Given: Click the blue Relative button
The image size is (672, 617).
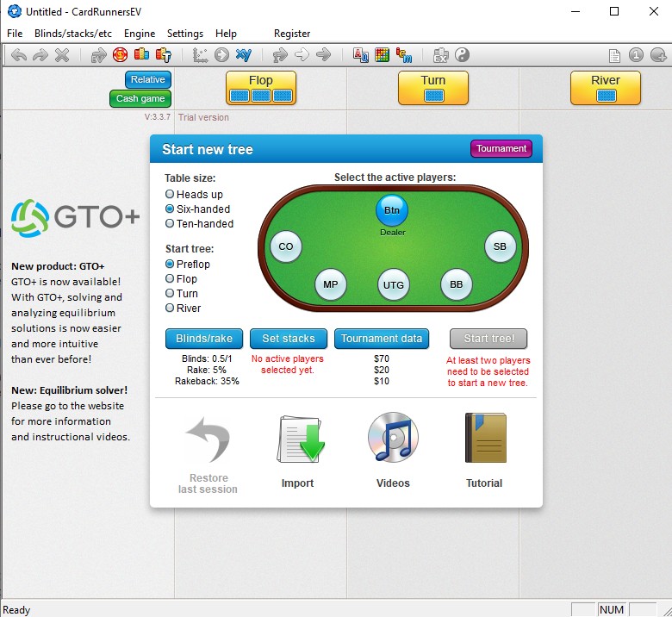Looking at the screenshot, I should 148,79.
